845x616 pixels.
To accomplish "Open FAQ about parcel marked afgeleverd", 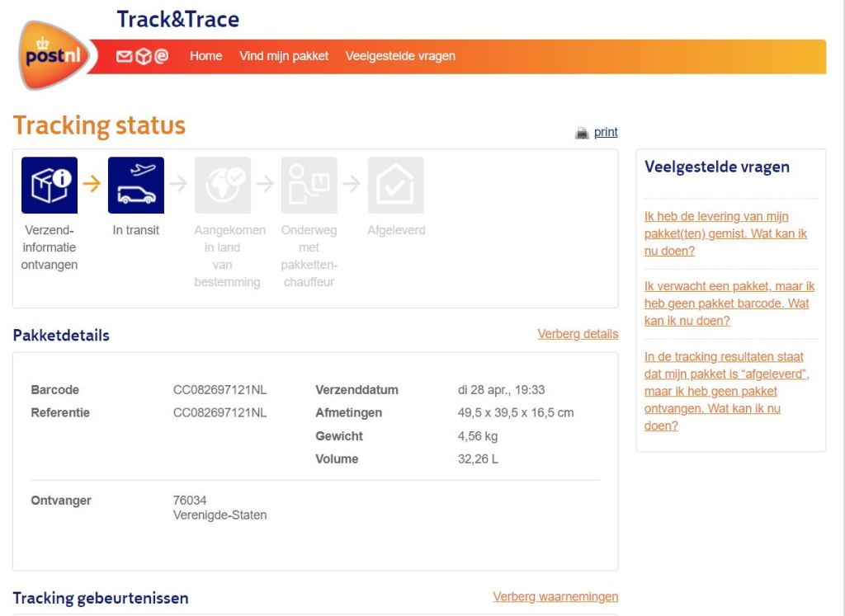I will (725, 391).
